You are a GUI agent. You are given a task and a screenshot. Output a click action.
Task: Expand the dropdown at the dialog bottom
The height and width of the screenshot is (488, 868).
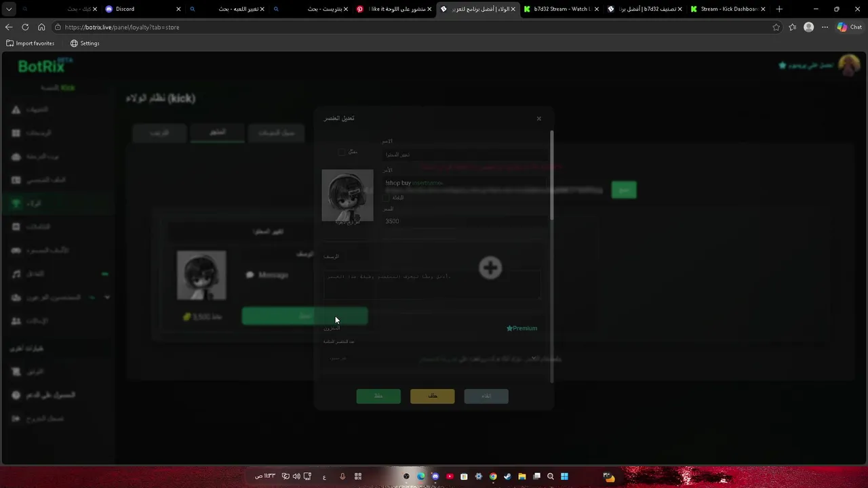coord(534,358)
